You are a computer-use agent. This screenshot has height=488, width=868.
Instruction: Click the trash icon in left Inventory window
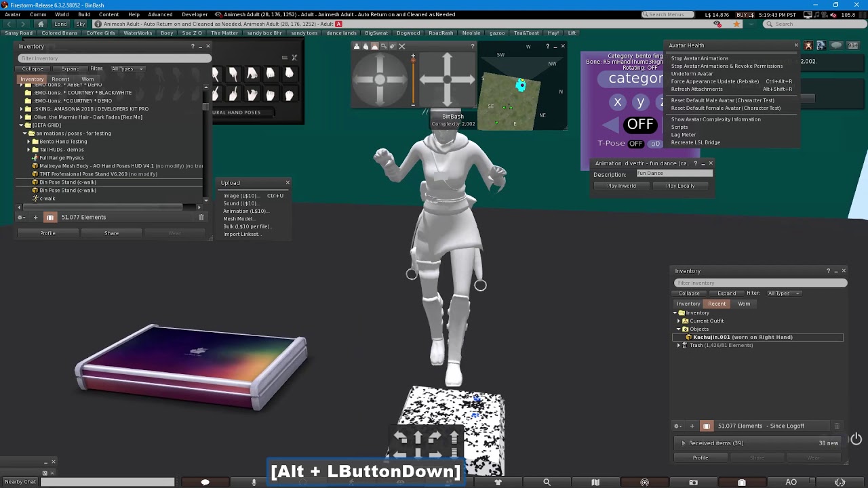pyautogui.click(x=201, y=218)
